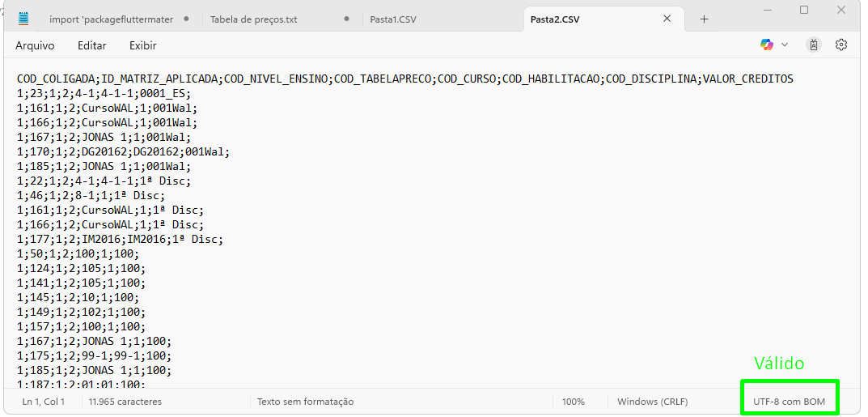Open the Editar menu
This screenshot has height=417, width=868.
[91, 46]
